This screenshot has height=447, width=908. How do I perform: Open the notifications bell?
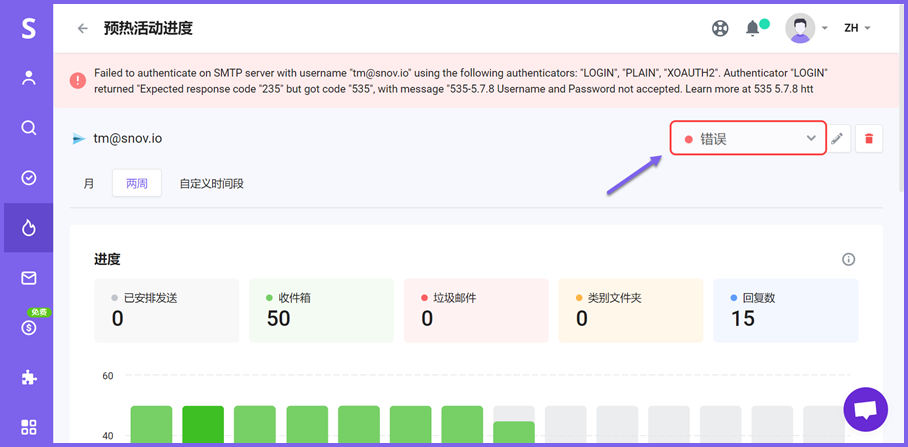[x=752, y=28]
